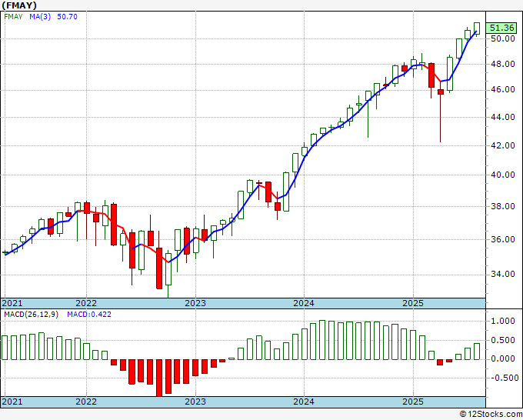Click 2025 on the MACD timeline
The width and height of the screenshot is (523, 420).
[x=412, y=401]
